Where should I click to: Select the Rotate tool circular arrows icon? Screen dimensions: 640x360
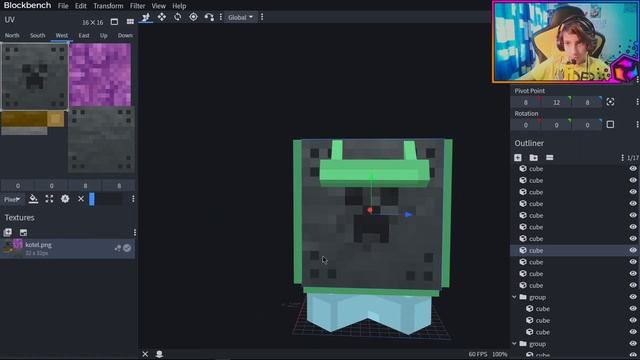(x=178, y=17)
